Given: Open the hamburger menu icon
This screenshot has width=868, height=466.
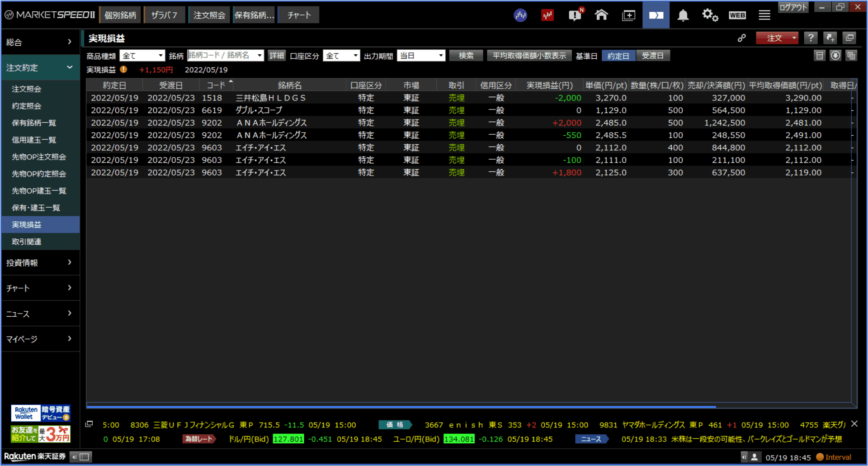Looking at the screenshot, I should (764, 15).
